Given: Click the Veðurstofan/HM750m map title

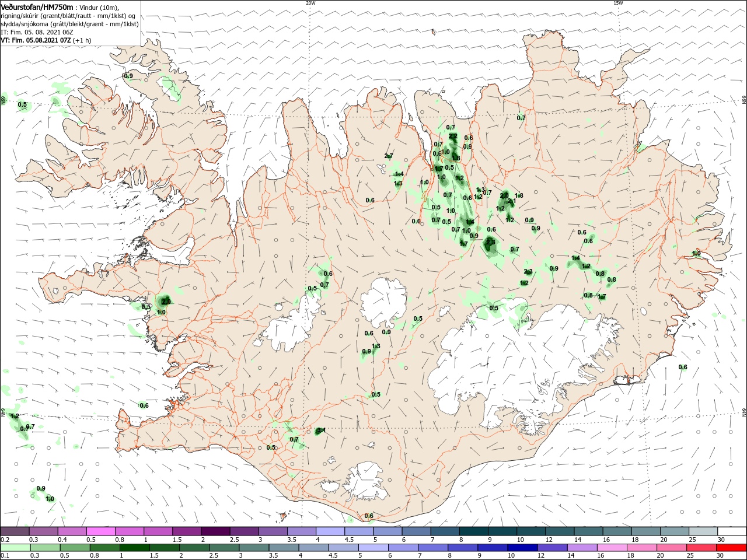Looking at the screenshot, I should point(37,7).
